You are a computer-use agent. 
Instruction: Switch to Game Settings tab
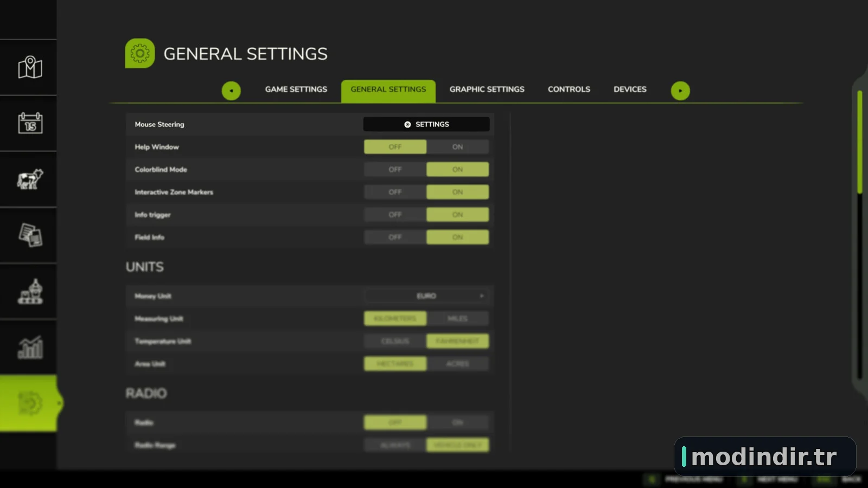point(296,89)
